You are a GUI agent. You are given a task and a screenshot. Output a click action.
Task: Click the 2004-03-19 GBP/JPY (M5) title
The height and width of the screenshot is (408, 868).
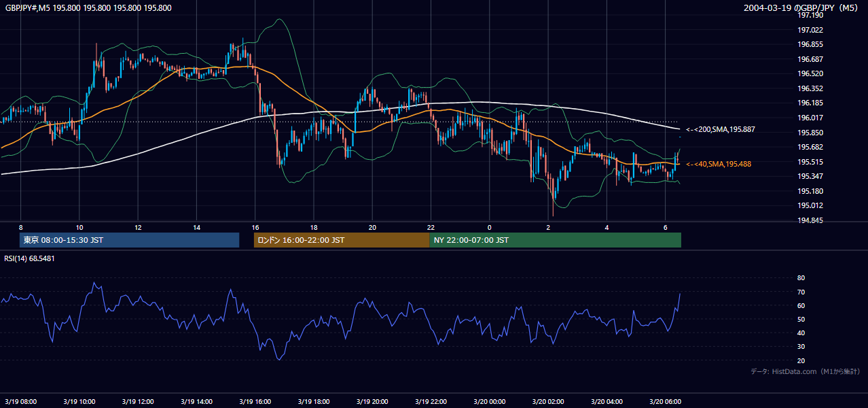(801, 8)
